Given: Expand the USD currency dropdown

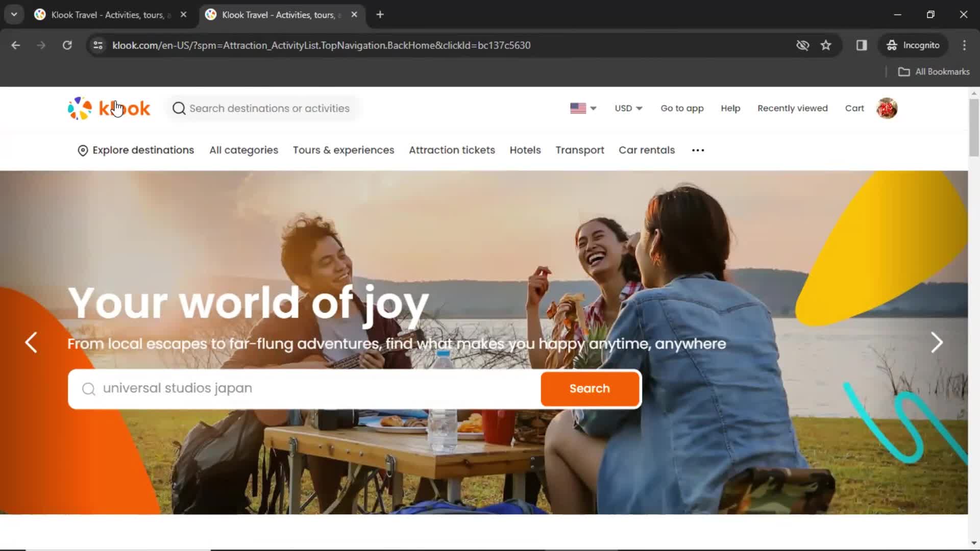Looking at the screenshot, I should tap(628, 108).
